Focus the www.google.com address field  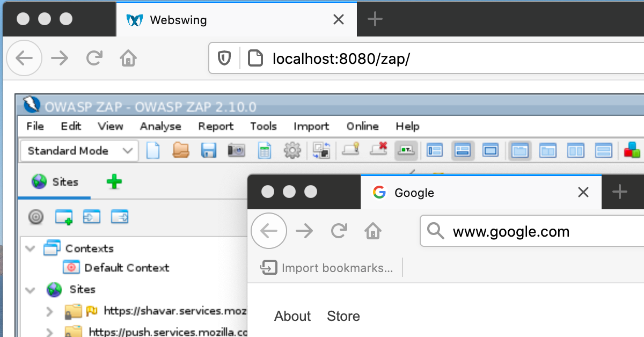coord(532,231)
